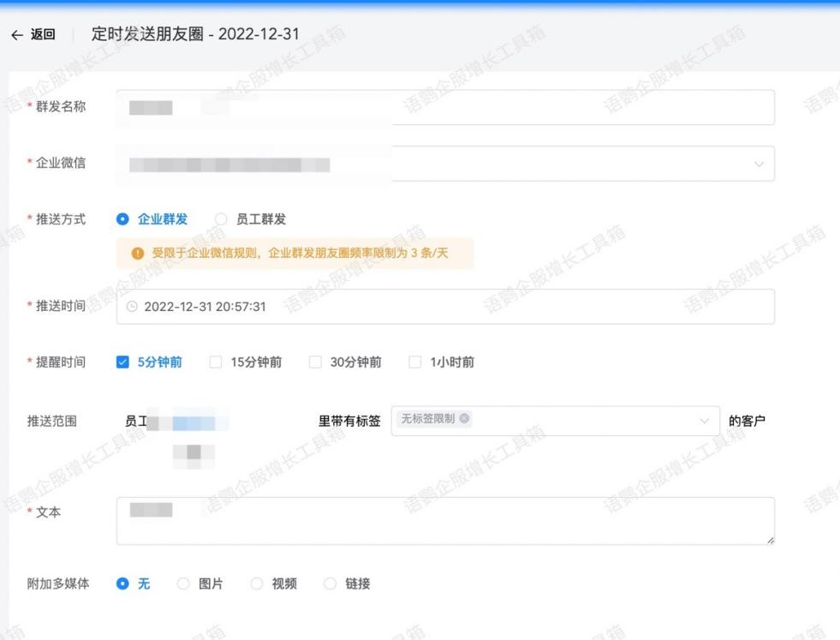The width and height of the screenshot is (840, 640).
Task: Select 无 for attached media
Action: [x=122, y=584]
